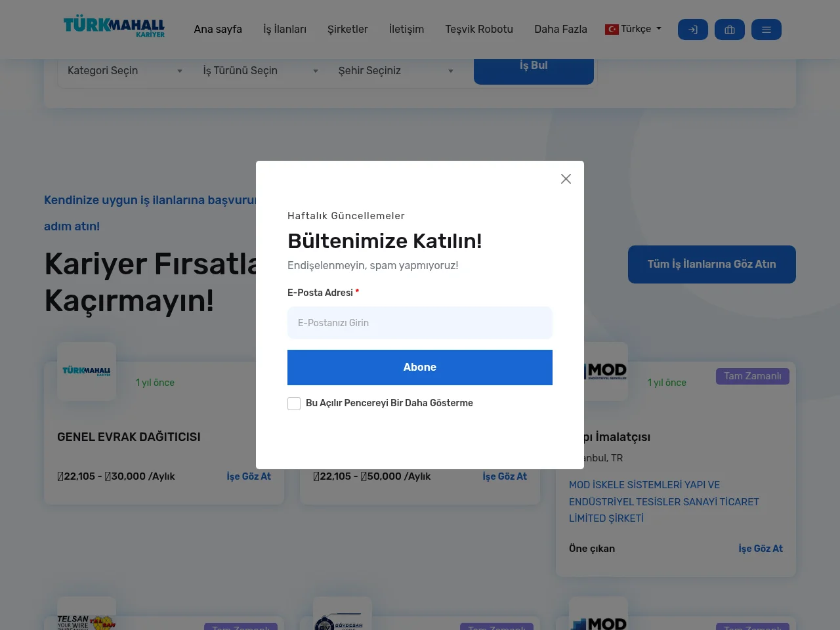Screen dimensions: 840x630
Task: Click Tüm İş İlanlarına Göz Atın button
Action: click(x=712, y=264)
